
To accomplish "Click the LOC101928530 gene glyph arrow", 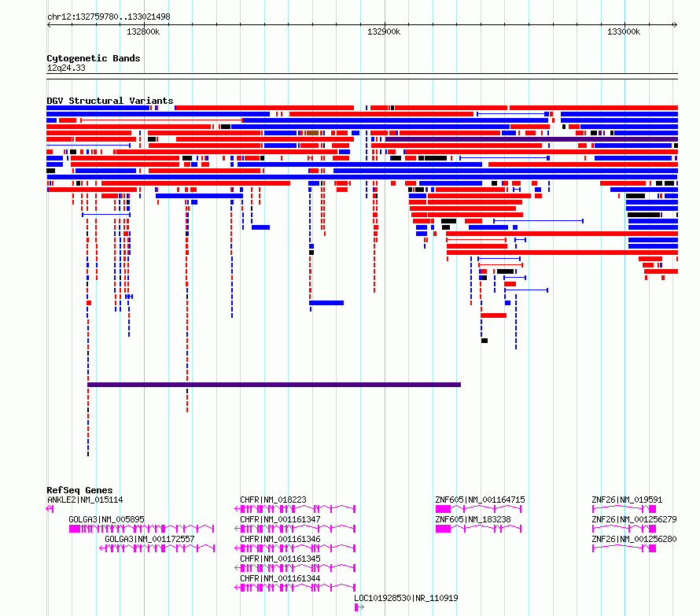I will [x=359, y=607].
